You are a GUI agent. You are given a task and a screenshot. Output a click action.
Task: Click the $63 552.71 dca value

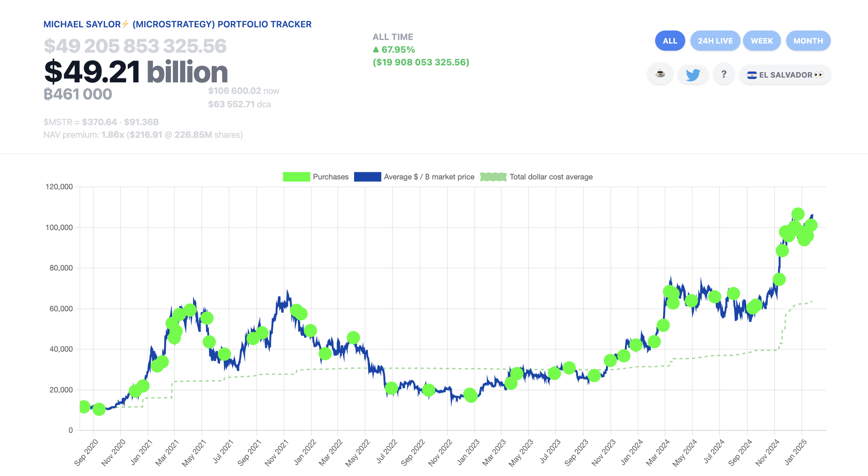(x=239, y=104)
